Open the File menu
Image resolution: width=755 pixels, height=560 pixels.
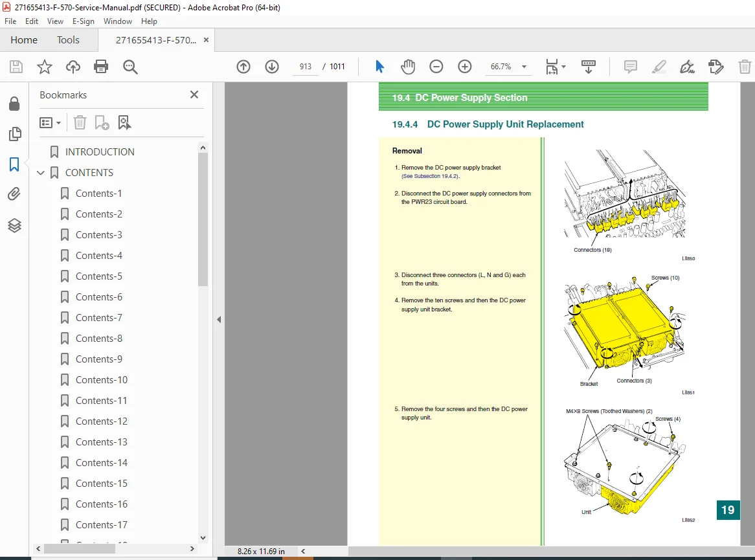click(10, 21)
